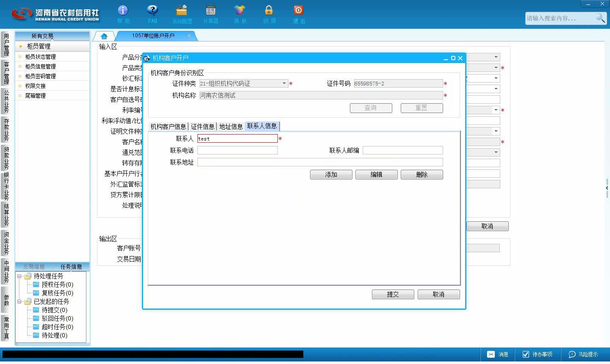Open 银行卡业务 side tab
Viewport: 610px width, 364px height.
(6, 186)
